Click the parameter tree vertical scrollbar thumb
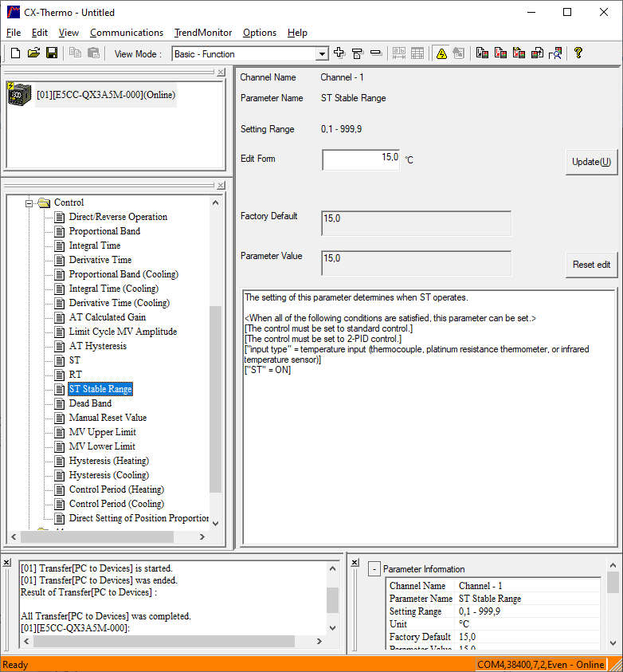The width and height of the screenshot is (623, 672). pos(215,399)
